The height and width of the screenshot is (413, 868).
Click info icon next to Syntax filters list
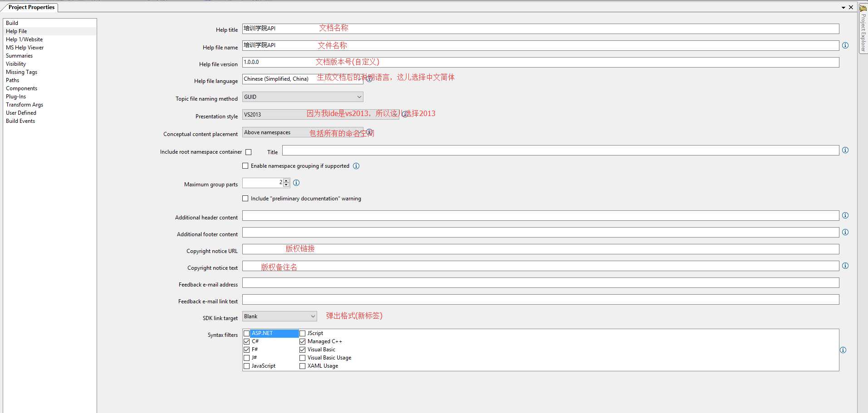point(843,350)
